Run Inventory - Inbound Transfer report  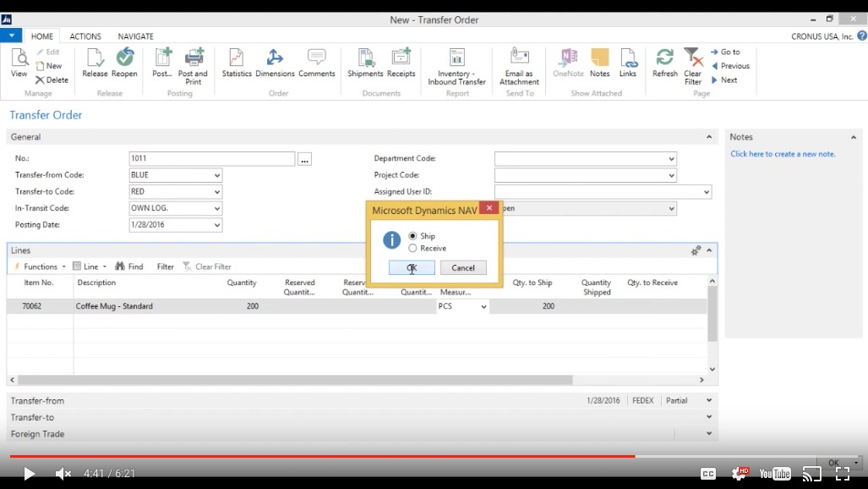(x=456, y=66)
